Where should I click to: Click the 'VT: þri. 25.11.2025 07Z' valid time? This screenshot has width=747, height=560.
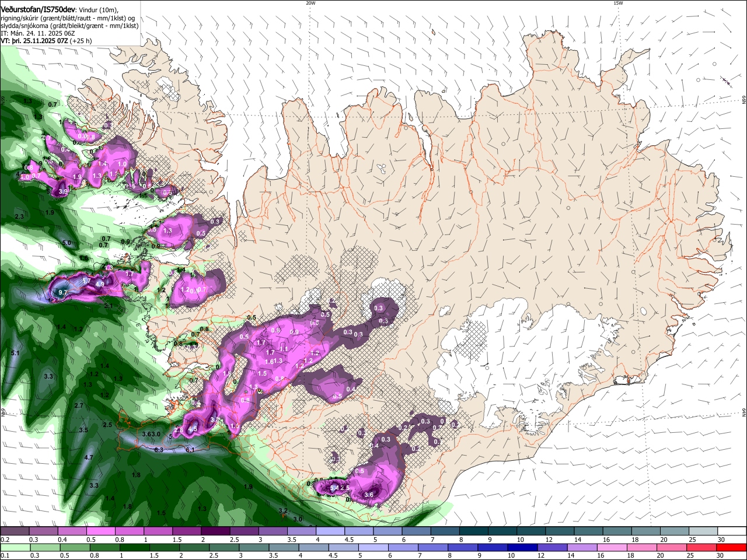[x=35, y=41]
